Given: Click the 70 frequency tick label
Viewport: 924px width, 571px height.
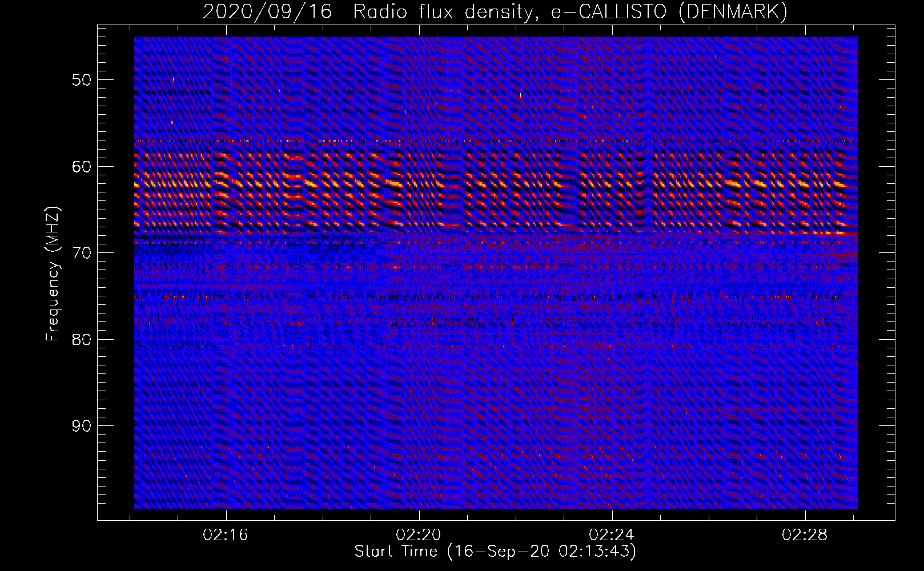Looking at the screenshot, I should coord(82,253).
